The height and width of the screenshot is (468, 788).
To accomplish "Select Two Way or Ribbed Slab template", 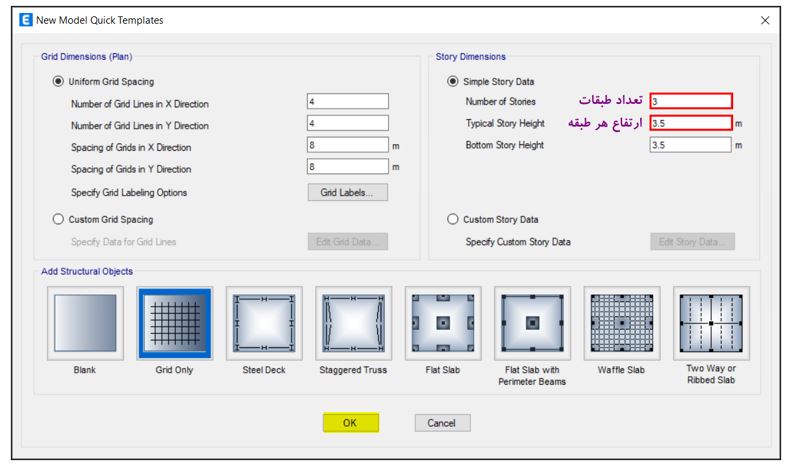I will coord(712,323).
